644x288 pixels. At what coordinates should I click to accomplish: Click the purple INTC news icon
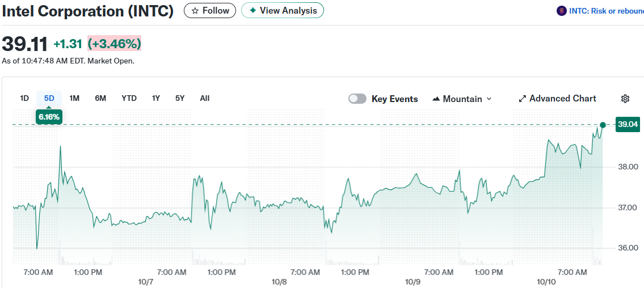562,11
